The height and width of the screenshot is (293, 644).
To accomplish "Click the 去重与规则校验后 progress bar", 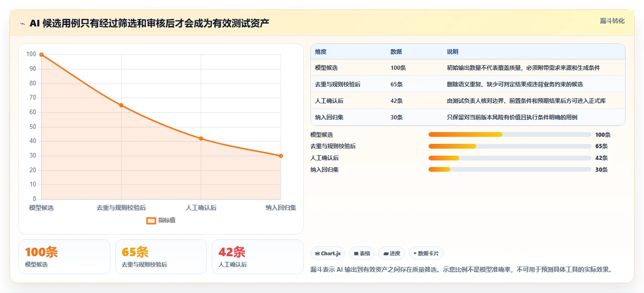I will pyautogui.click(x=510, y=146).
